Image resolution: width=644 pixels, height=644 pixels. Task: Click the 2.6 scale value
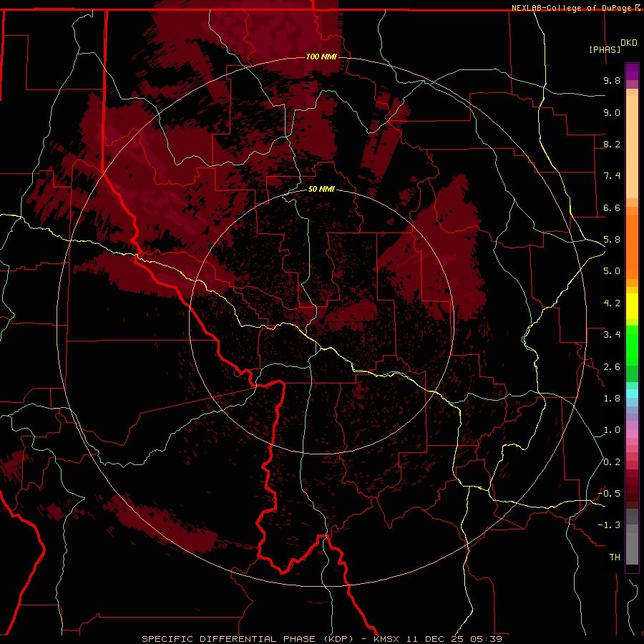[612, 367]
